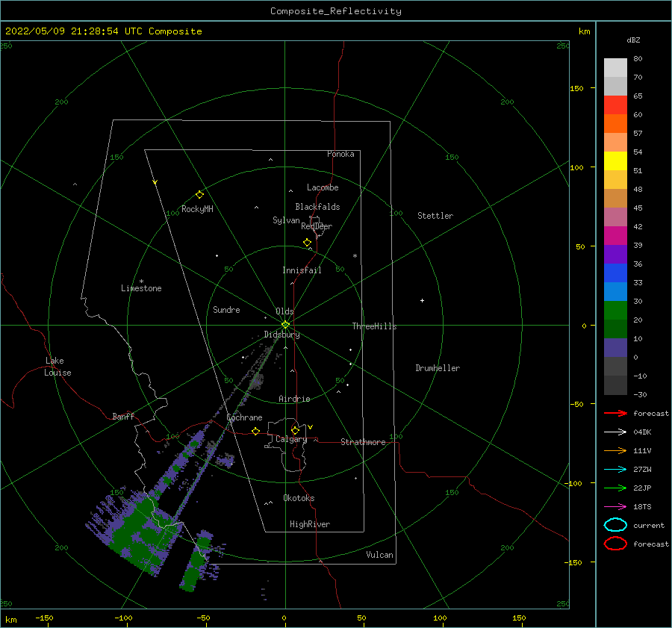The image size is (672, 628).
Task: Click the white plus marker east of ThreeHills
Action: (422, 300)
